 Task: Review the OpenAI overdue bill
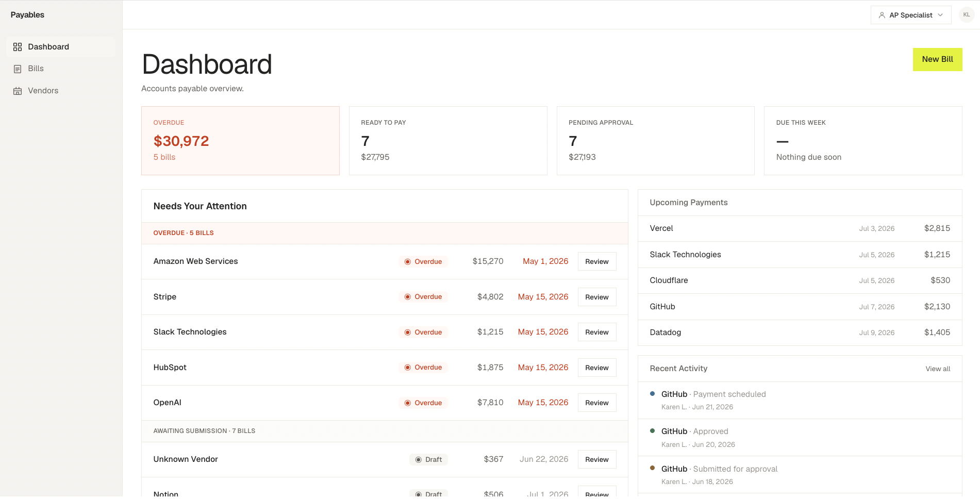pyautogui.click(x=597, y=403)
